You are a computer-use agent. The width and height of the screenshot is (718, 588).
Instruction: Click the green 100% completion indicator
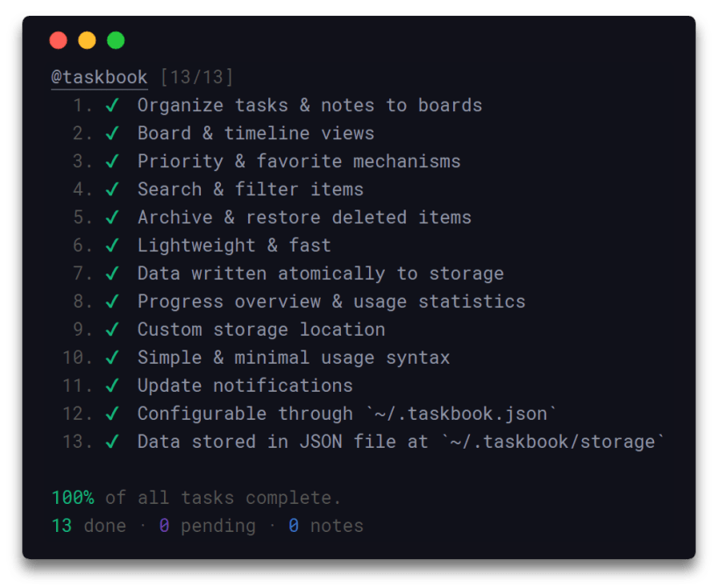(x=73, y=498)
